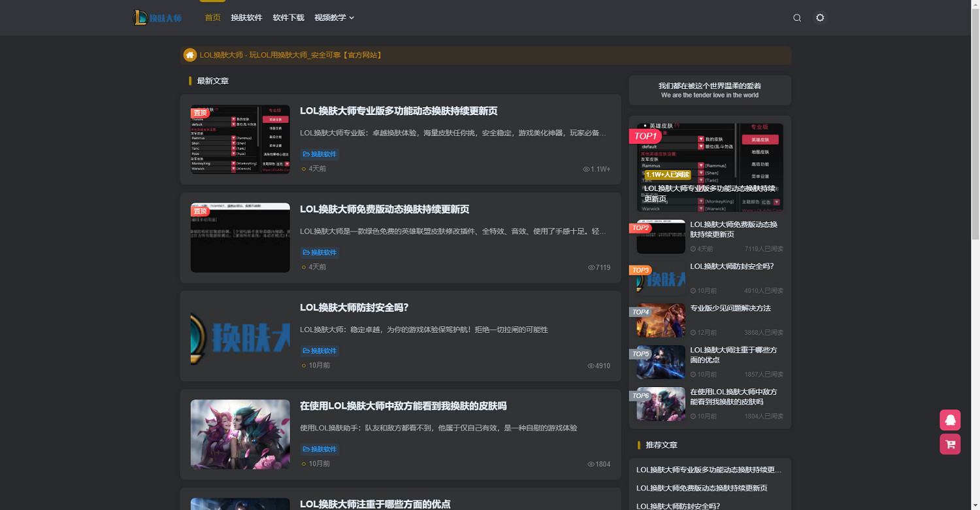The height and width of the screenshot is (510, 980).
Task: Click the LOL换肤大师 site logo
Action: click(x=157, y=18)
